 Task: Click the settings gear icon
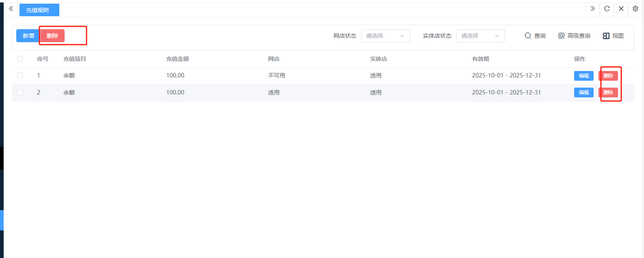click(x=635, y=9)
